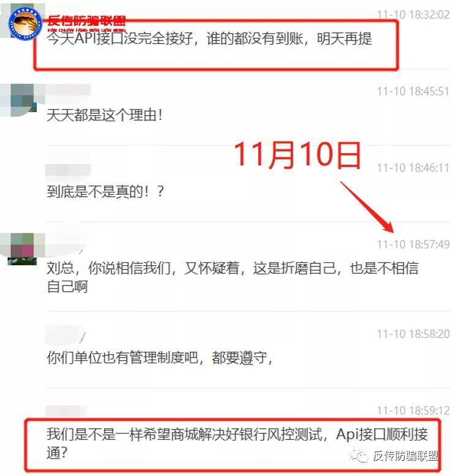Click the timestamp 11-10 18:45:51
The height and width of the screenshot is (476, 453).
(x=413, y=91)
